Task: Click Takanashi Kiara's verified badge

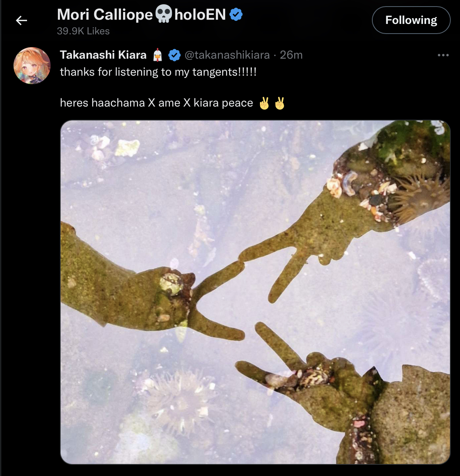Action: point(175,55)
